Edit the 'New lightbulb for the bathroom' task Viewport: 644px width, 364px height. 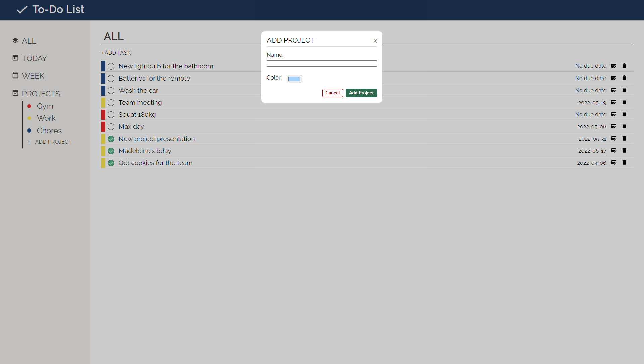coord(614,66)
